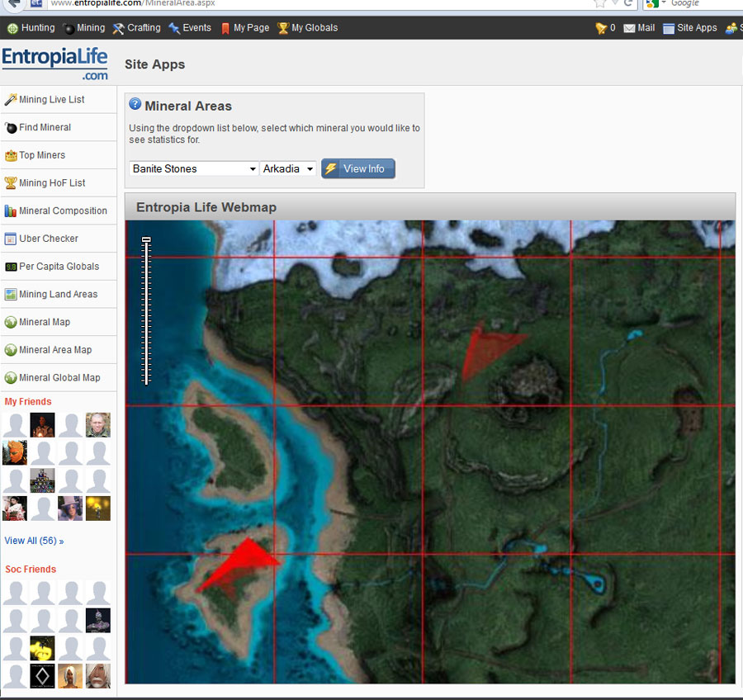Open Mineral Area Map page
The image size is (743, 700).
coord(55,350)
